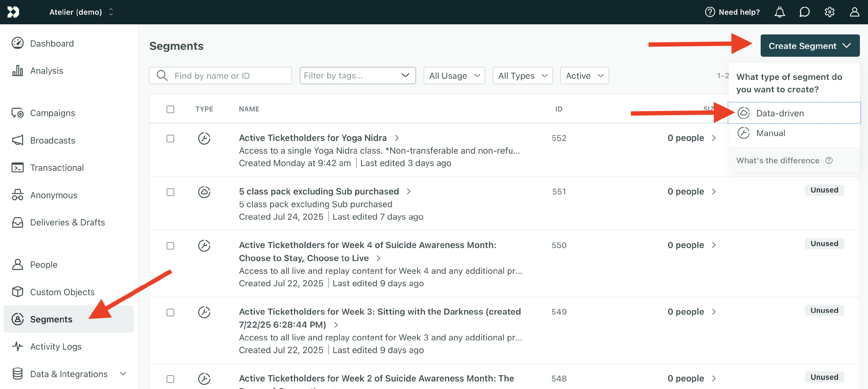This screenshot has width=868, height=389.
Task: Go to Activity Logs in sidebar
Action: (x=56, y=346)
